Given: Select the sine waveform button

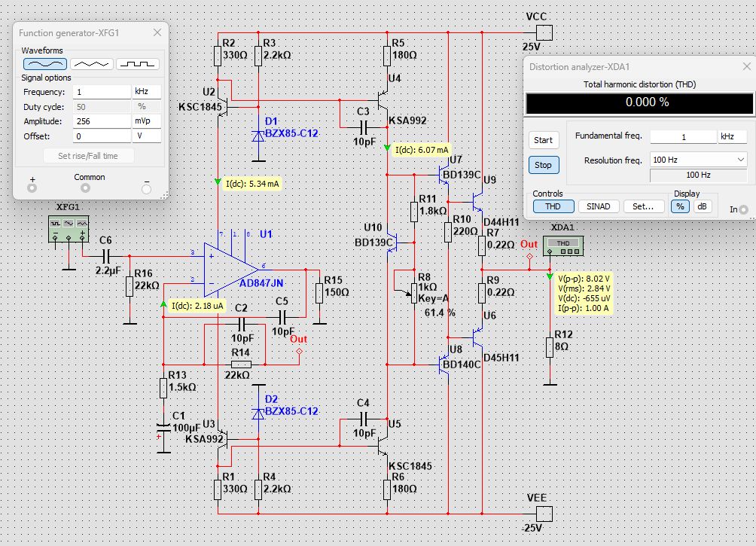Looking at the screenshot, I should point(45,64).
